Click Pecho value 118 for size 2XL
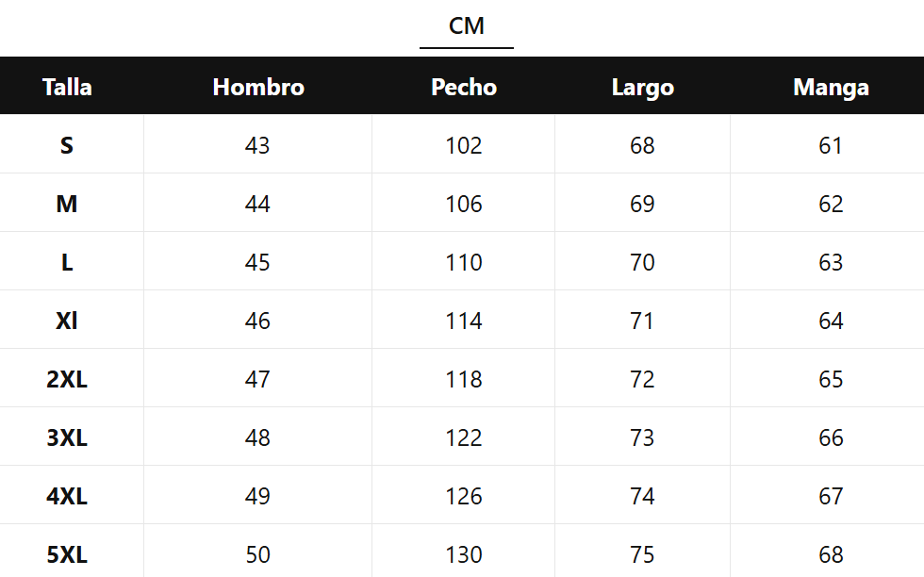This screenshot has width=924, height=577. (464, 380)
